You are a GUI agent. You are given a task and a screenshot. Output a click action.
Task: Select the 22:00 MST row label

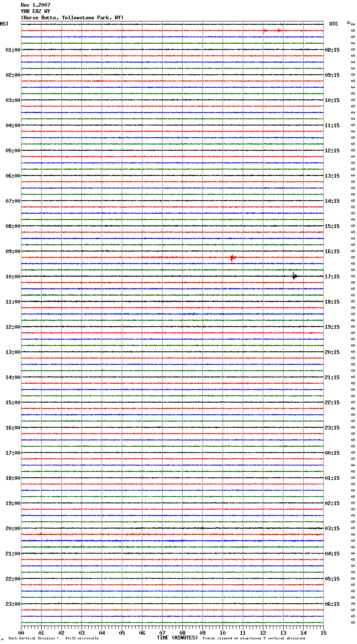point(13,579)
